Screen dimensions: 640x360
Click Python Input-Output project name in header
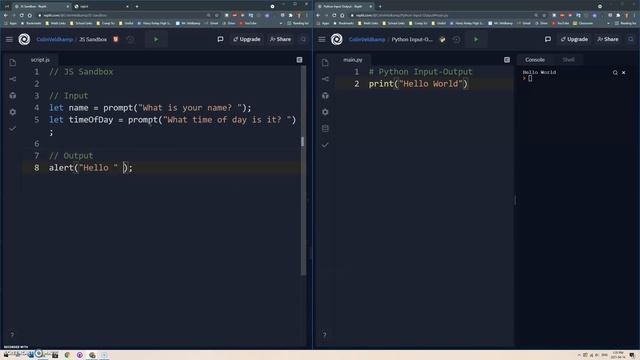tap(411, 40)
